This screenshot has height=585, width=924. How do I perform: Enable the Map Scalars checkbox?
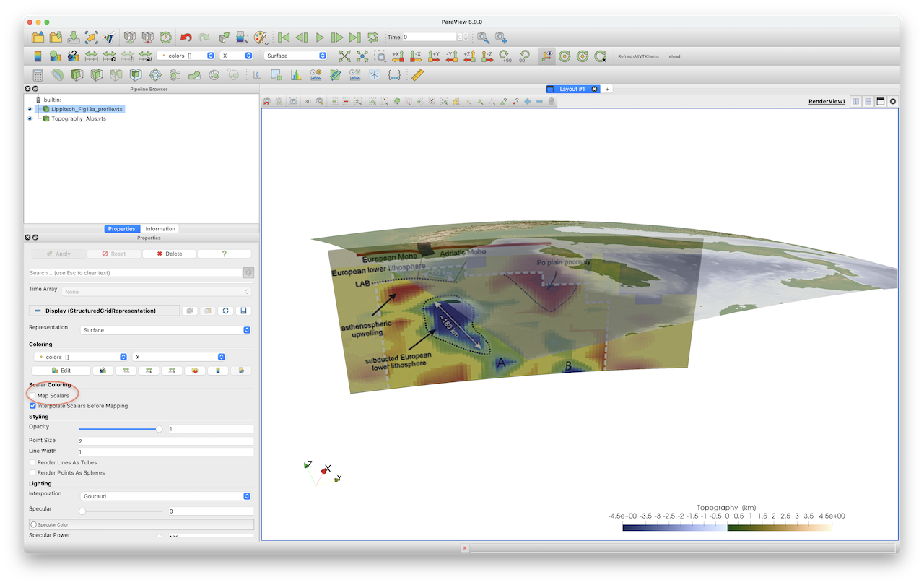[x=33, y=396]
